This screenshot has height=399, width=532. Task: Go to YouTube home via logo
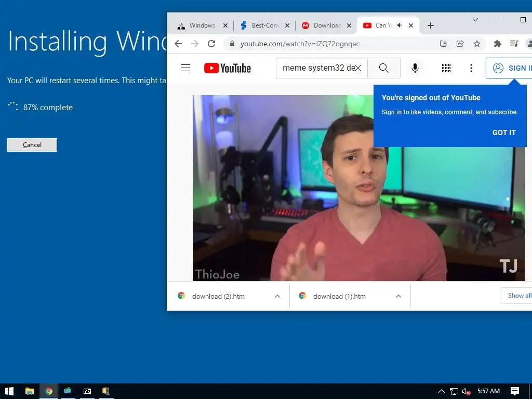click(228, 68)
